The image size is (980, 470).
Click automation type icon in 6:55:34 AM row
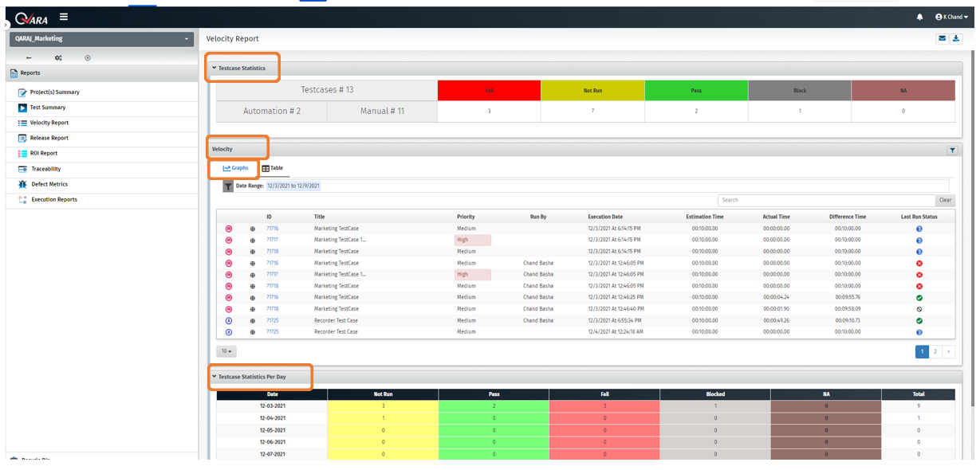(229, 320)
